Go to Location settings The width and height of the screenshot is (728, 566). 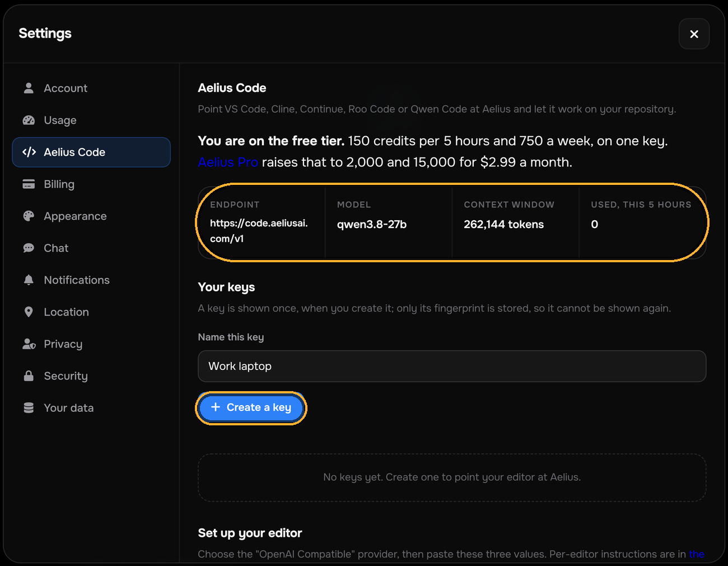pyautogui.click(x=91, y=312)
